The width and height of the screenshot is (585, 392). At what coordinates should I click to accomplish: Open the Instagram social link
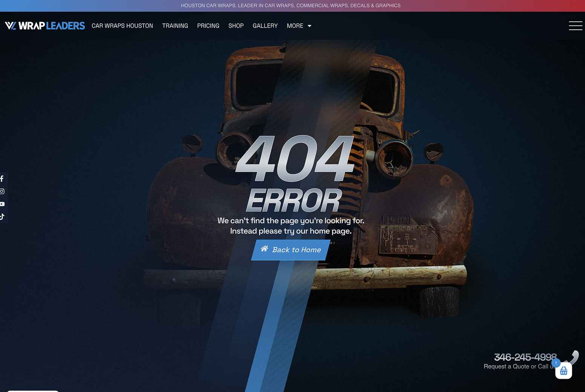tap(2, 191)
